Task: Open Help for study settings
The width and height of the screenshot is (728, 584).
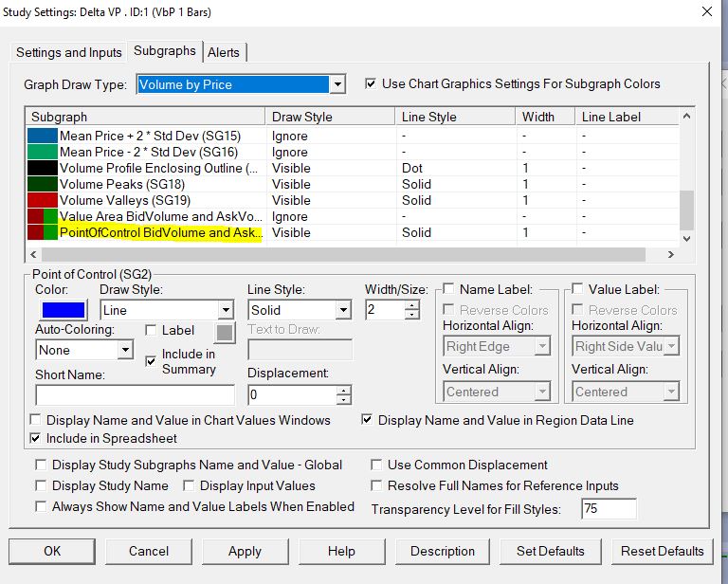Action: click(x=341, y=551)
